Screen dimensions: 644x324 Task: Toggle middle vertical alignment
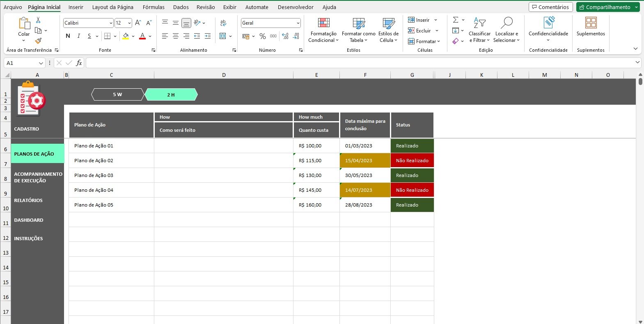pos(175,23)
